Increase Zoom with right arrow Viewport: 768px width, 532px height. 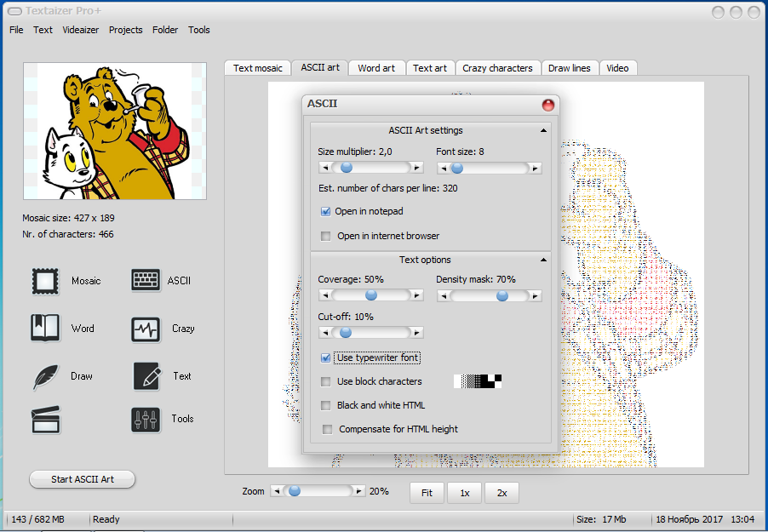tap(359, 491)
